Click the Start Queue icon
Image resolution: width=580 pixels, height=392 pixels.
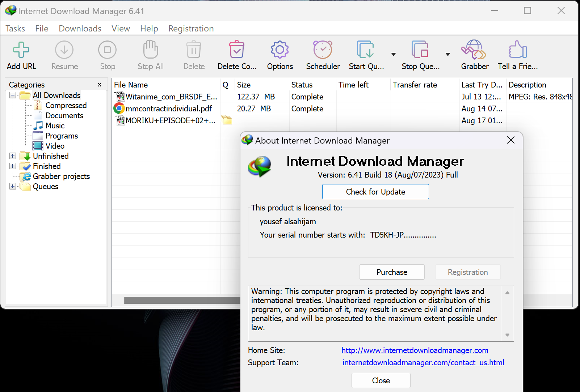(x=366, y=50)
